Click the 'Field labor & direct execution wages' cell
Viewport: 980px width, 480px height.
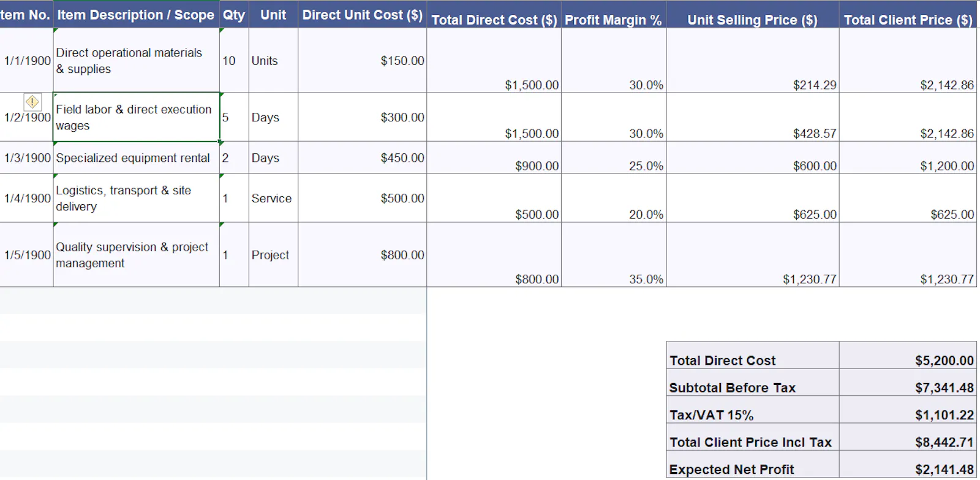(136, 117)
